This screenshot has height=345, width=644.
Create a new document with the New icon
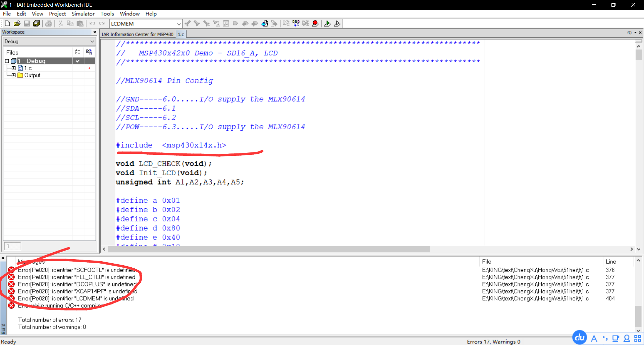click(x=7, y=23)
